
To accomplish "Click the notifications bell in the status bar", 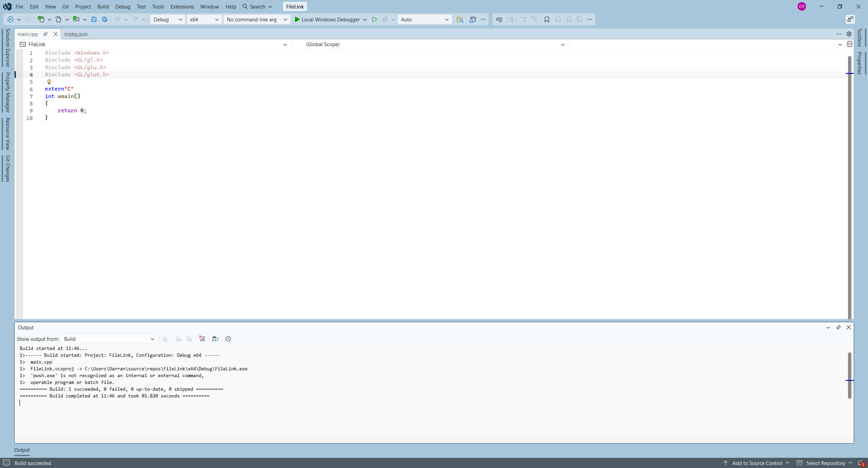I will (x=861, y=463).
